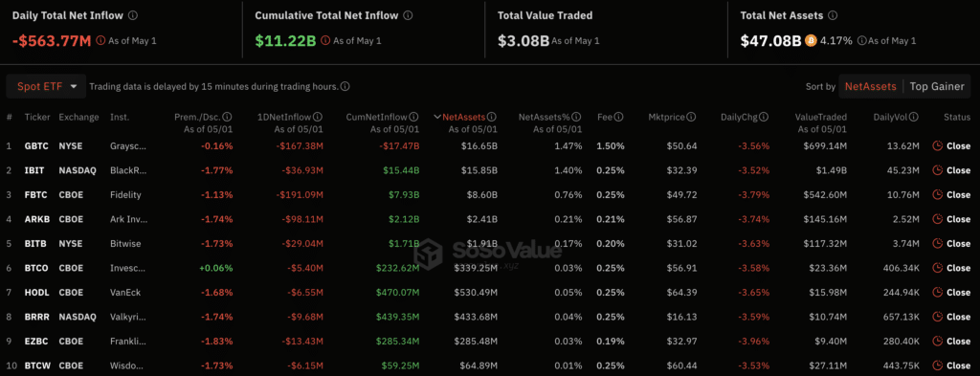The image size is (980, 376).
Task: Click info icon next to 1DNetInflow header
Action: pyautogui.click(x=318, y=117)
